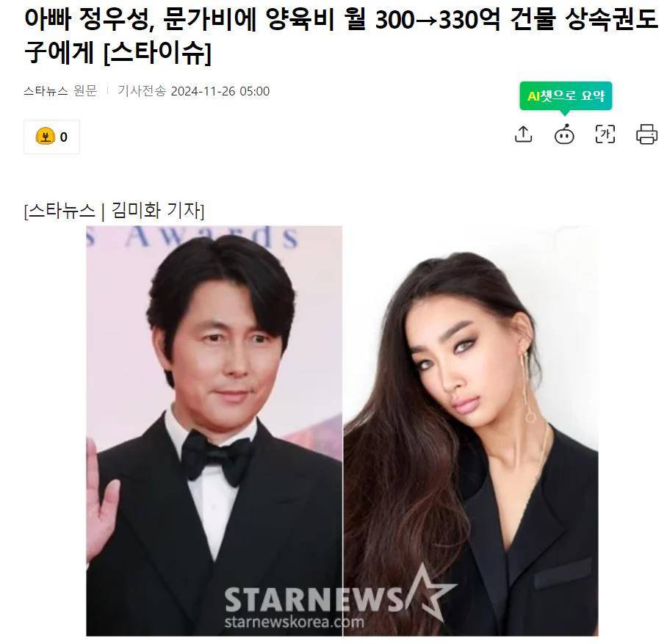Click the reporter byline 김미화 기자
667x644 pixels.
click(x=157, y=211)
